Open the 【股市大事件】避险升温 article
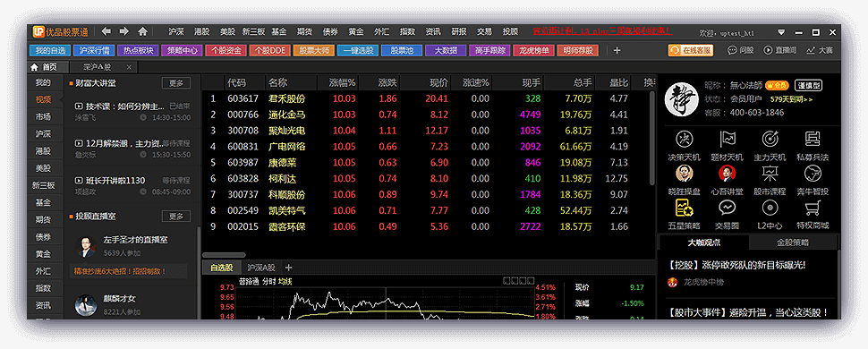 coord(748,312)
